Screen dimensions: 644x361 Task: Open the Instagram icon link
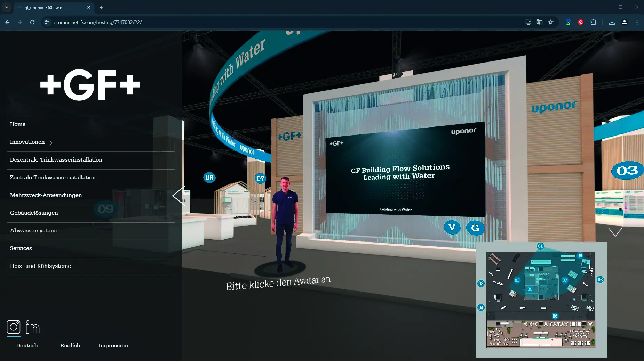click(14, 327)
